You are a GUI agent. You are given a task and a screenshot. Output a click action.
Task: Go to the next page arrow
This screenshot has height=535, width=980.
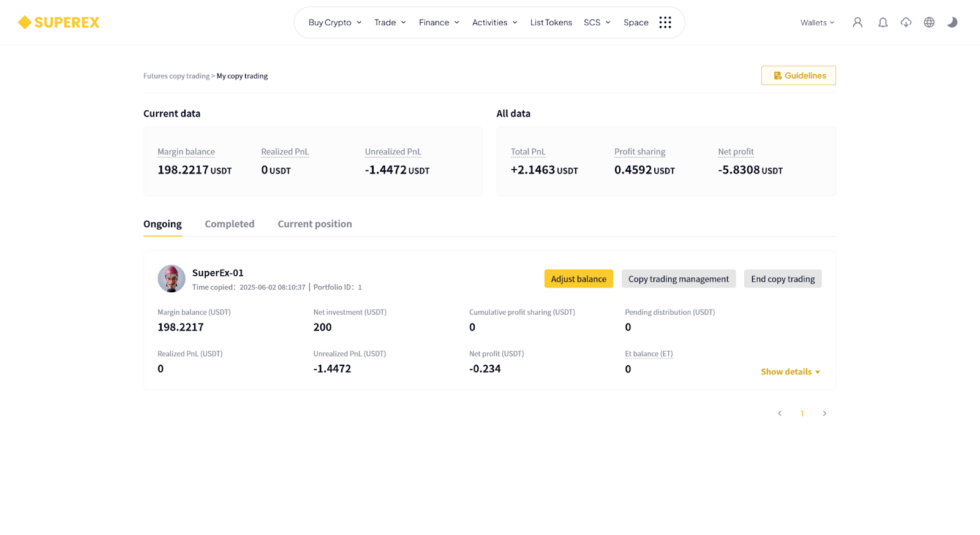[824, 414]
